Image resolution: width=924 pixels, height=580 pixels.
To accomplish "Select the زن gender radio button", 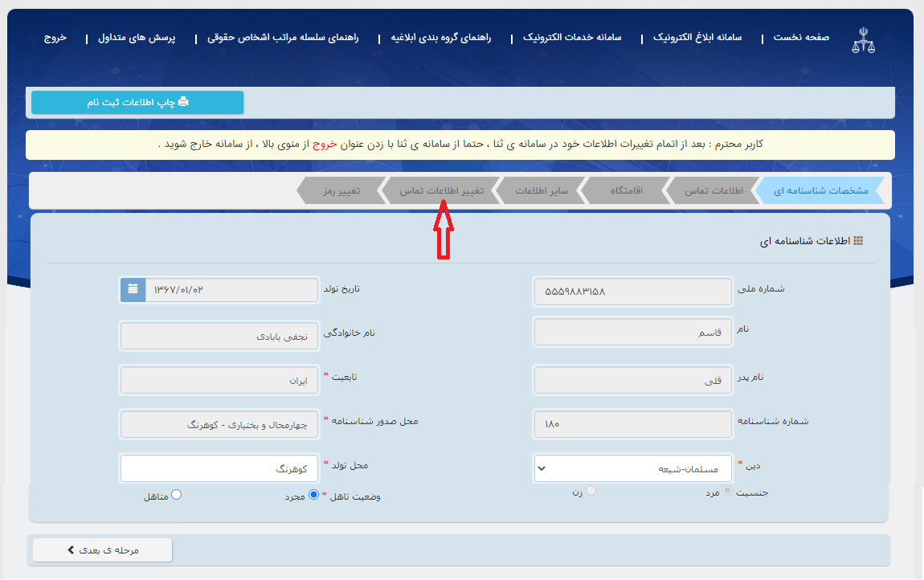I will (x=591, y=490).
